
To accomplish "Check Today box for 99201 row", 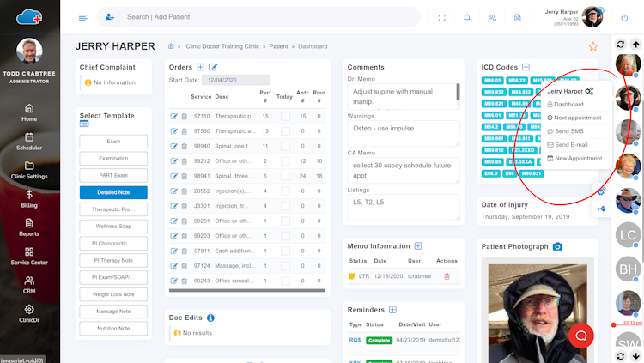I will [285, 221].
